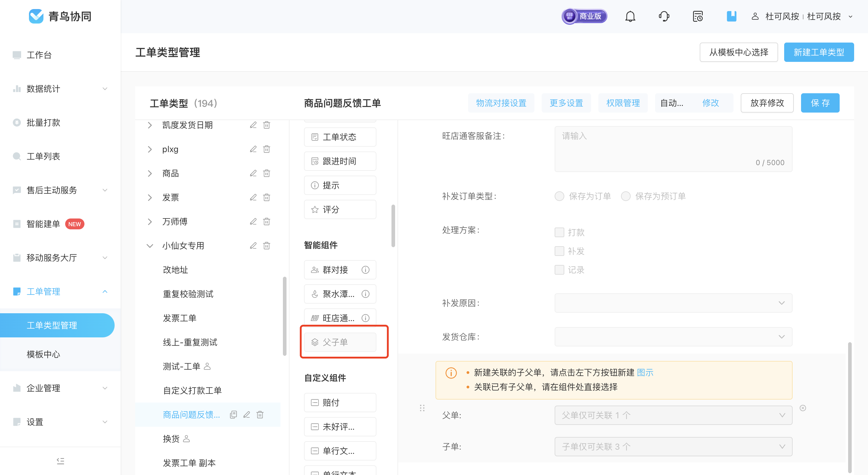Open the 发货仓库 dropdown
Viewport: 868px width, 475px height.
tap(673, 336)
